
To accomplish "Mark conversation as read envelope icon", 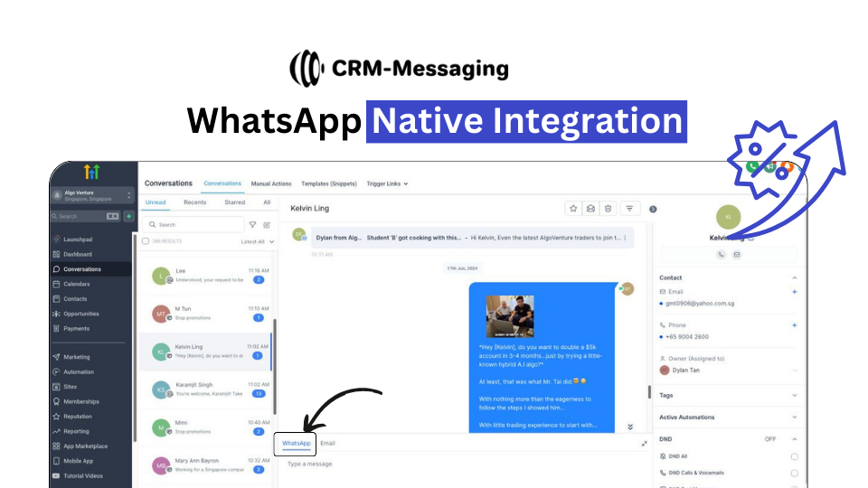I will coord(590,209).
